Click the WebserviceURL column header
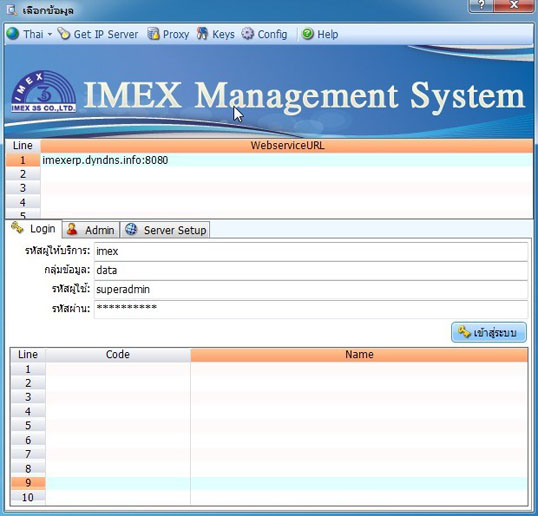Screen dimensions: 538x516 click(x=287, y=145)
